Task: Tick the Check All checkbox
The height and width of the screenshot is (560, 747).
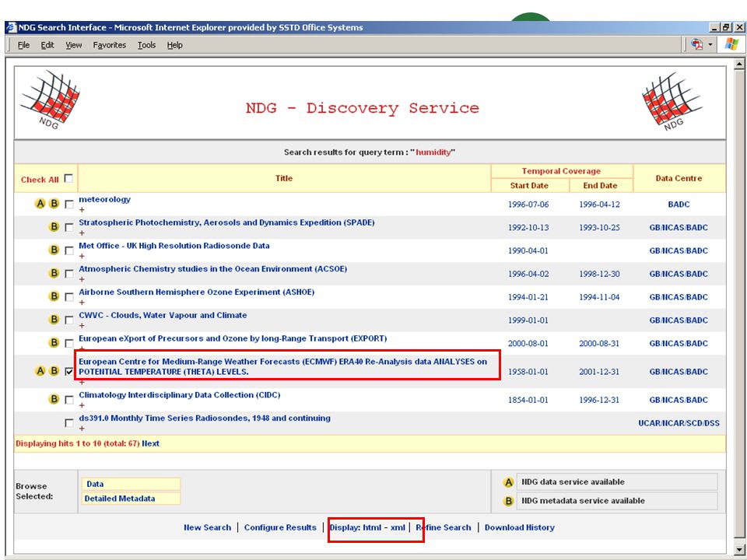Action: click(x=68, y=178)
